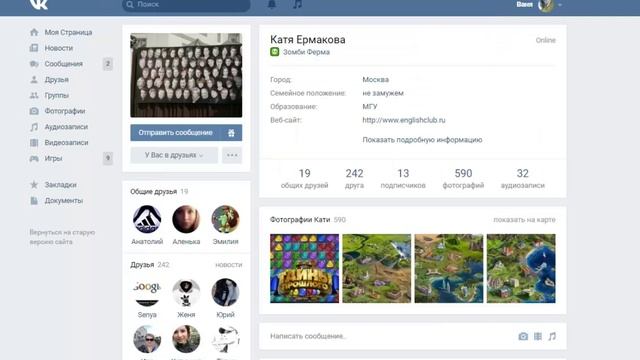640x360 pixels.
Task: Open the englishclub.ru website link
Action: (404, 120)
